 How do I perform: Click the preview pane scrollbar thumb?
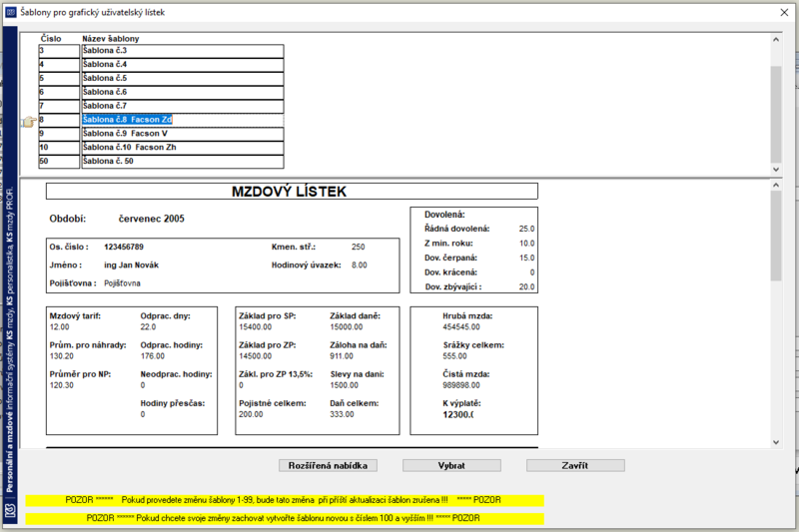[776, 237]
